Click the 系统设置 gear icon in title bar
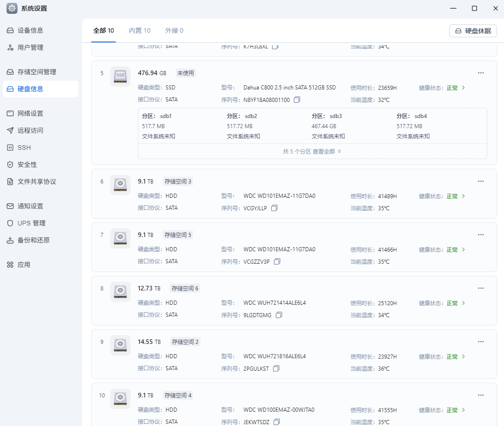Viewport: 504px width, 426px height. pos(12,8)
